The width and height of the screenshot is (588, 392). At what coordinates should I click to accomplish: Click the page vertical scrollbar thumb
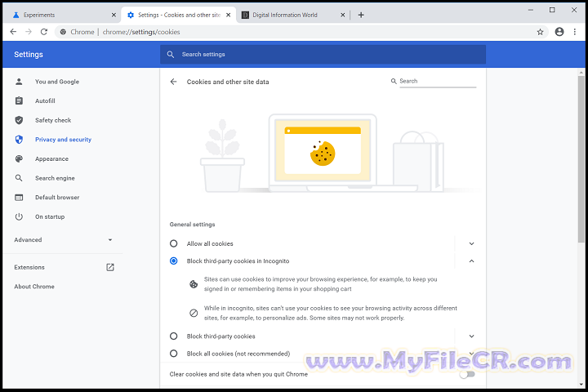[581, 159]
